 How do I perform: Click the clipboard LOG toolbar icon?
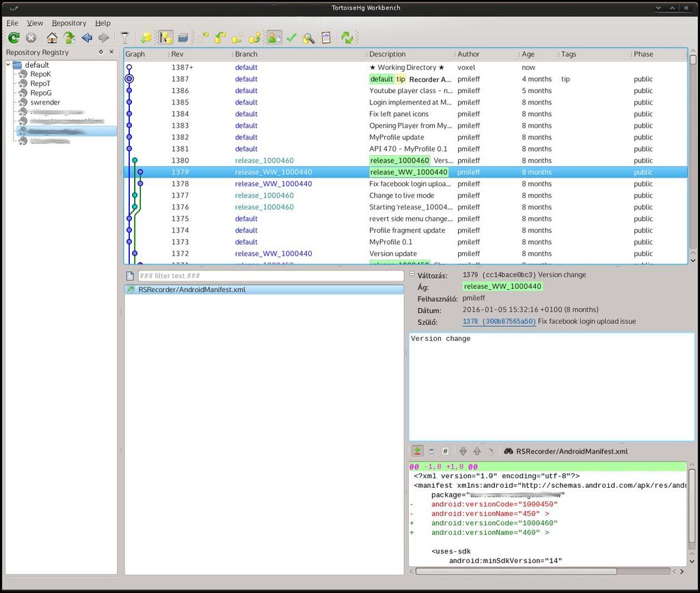point(326,38)
